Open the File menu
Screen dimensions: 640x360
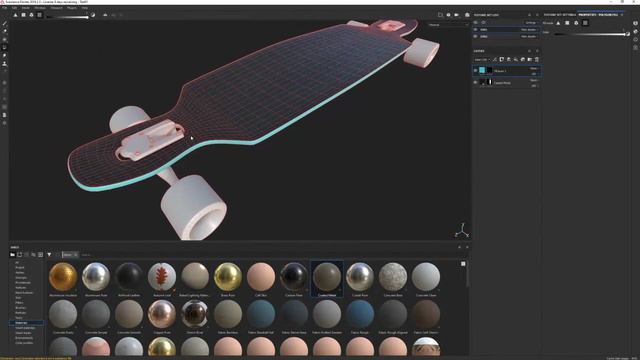[x=4, y=8]
